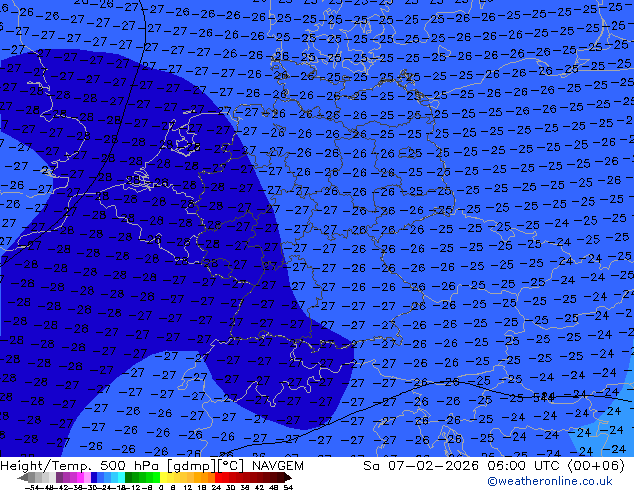Click the '[°C]' unit label

231,466
